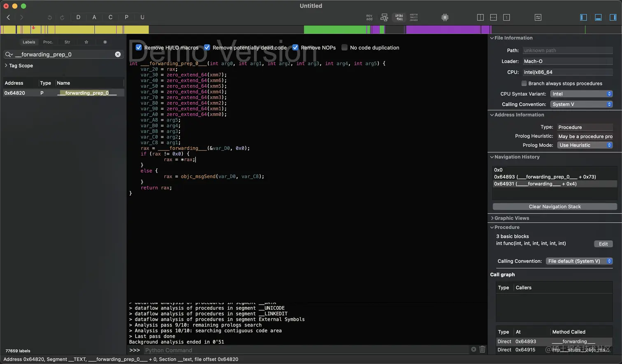Open the CPU chip icon
The height and width of the screenshot is (364, 622).
(445, 17)
